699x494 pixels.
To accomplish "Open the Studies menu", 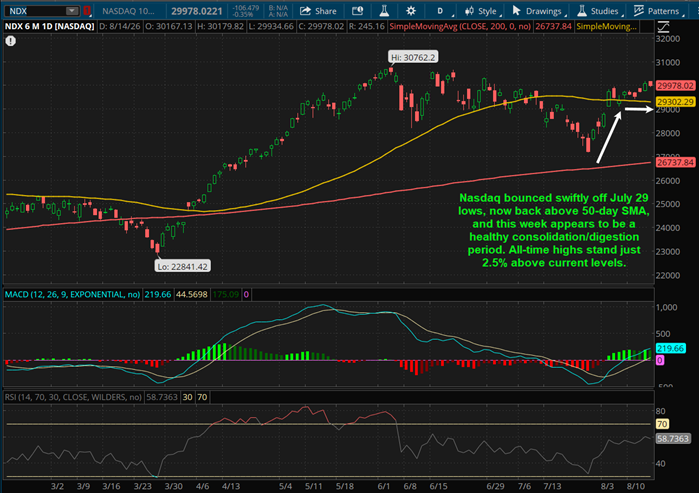I will click(x=599, y=11).
